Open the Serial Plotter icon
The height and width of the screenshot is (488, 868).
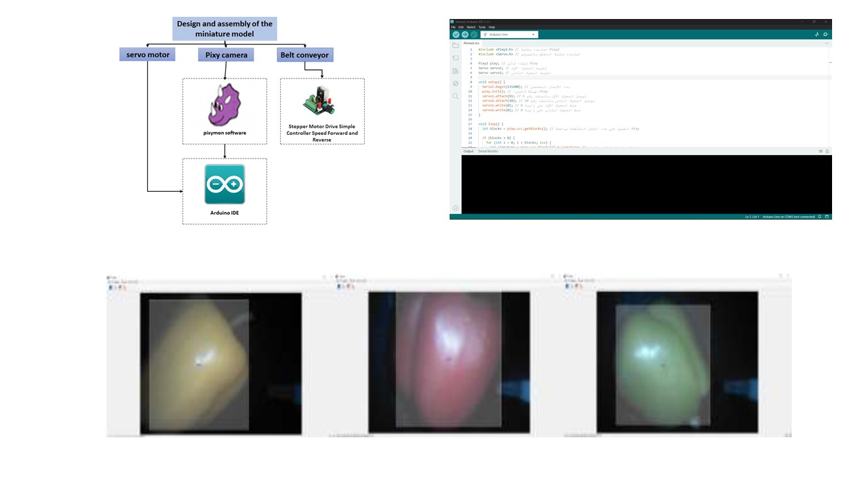click(816, 35)
